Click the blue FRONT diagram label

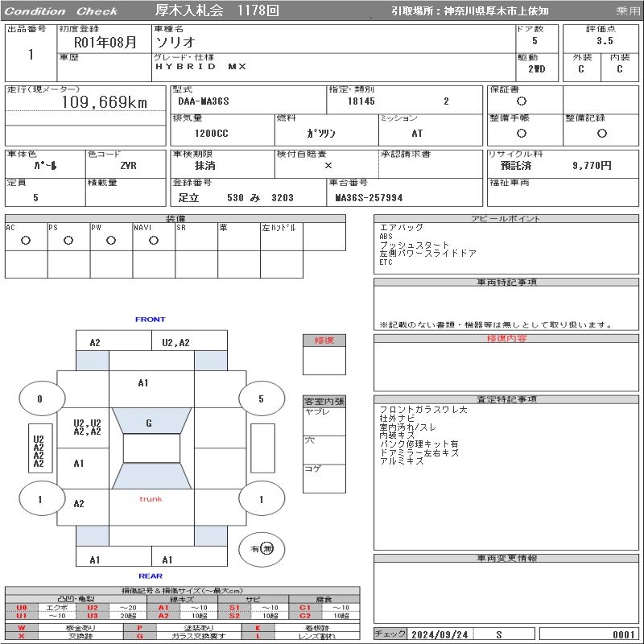coord(151,320)
